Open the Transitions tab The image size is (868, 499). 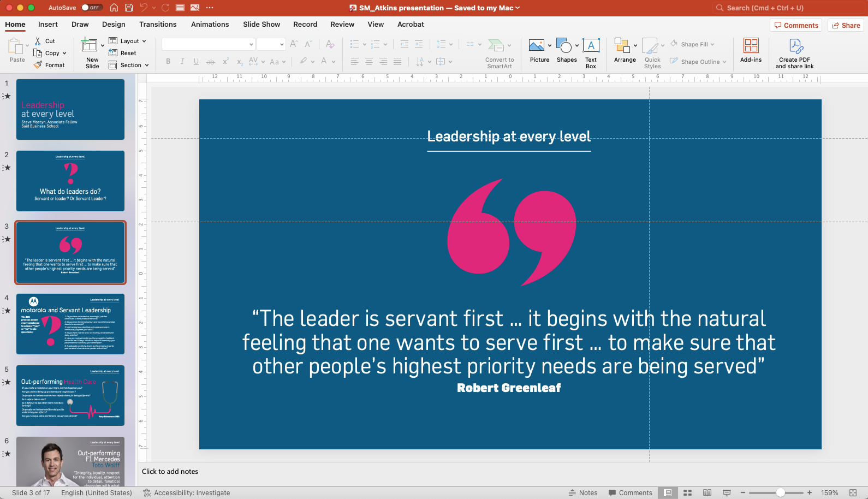point(158,25)
